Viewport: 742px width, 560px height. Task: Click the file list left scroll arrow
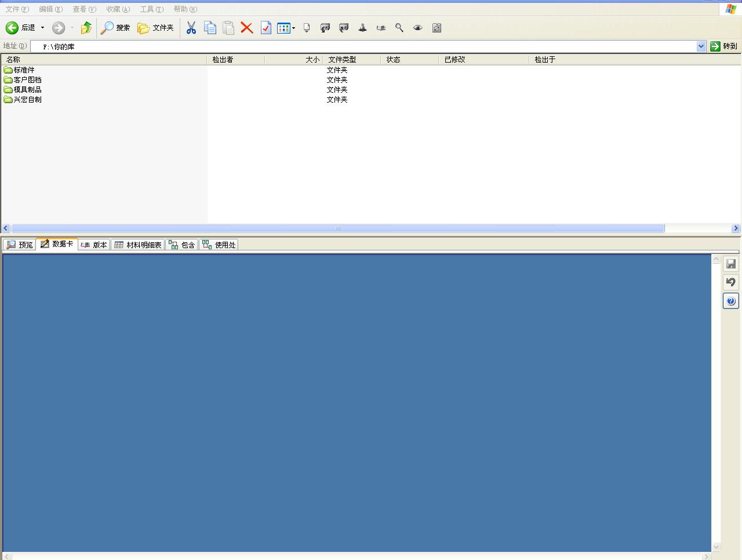click(x=6, y=228)
